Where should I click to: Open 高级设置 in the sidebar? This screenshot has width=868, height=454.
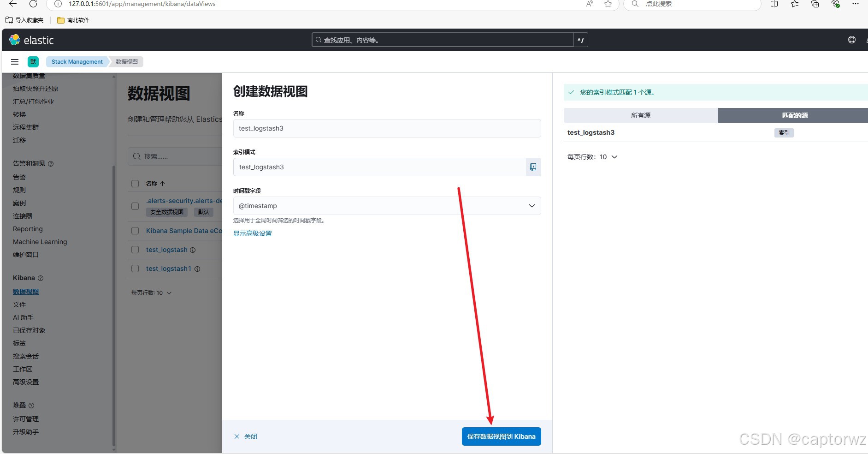pyautogui.click(x=26, y=382)
